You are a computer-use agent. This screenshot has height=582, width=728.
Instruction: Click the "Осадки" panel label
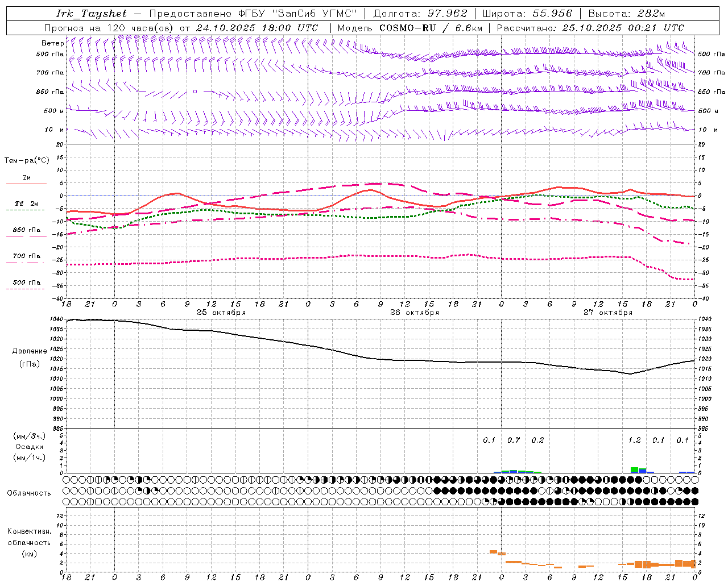[x=30, y=447]
